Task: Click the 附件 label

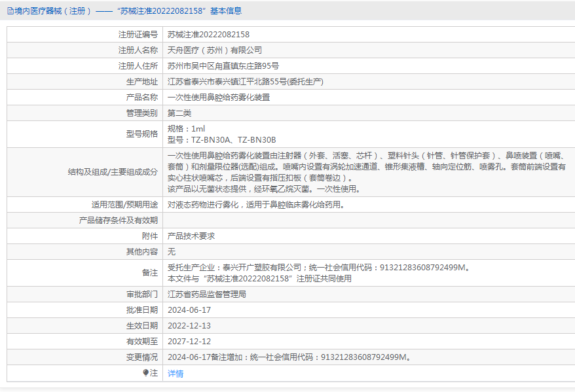Action: [x=149, y=236]
